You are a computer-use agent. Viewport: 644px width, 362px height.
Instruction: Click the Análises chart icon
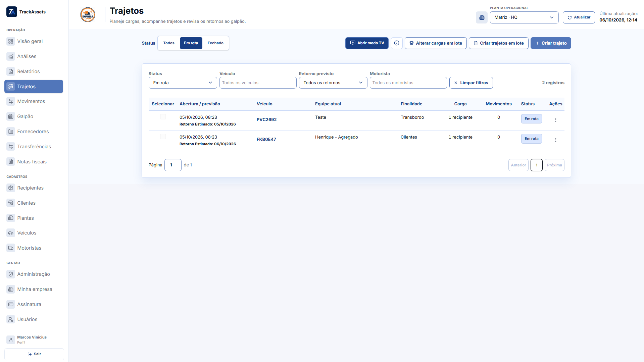coord(11,56)
